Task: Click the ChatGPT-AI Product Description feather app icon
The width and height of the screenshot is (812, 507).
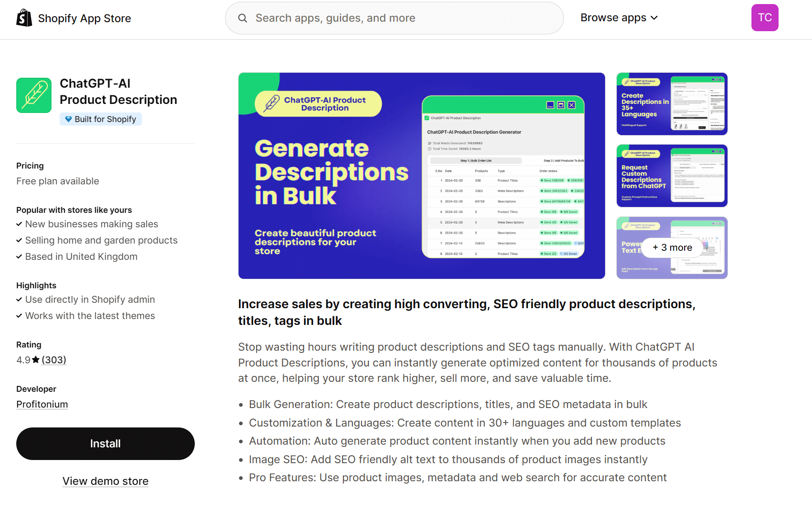Action: tap(33, 95)
